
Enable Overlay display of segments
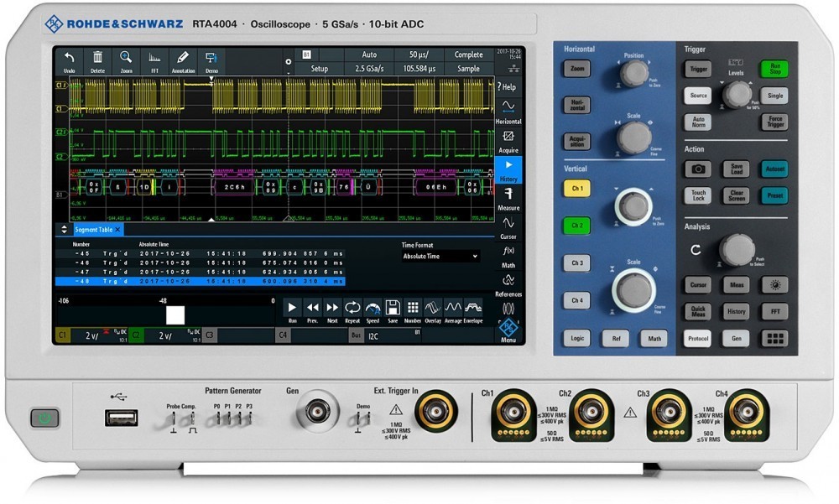[432, 311]
